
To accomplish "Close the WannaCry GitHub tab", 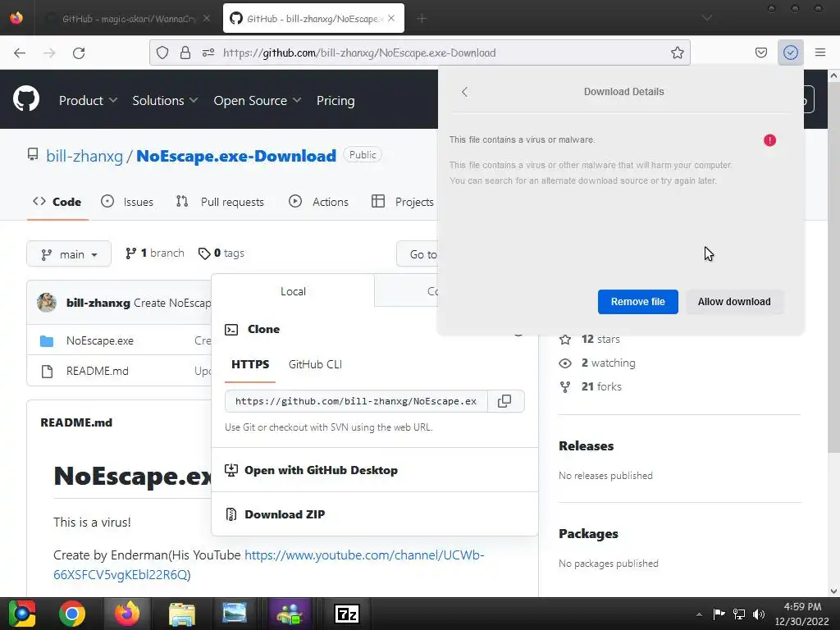I will (207, 18).
